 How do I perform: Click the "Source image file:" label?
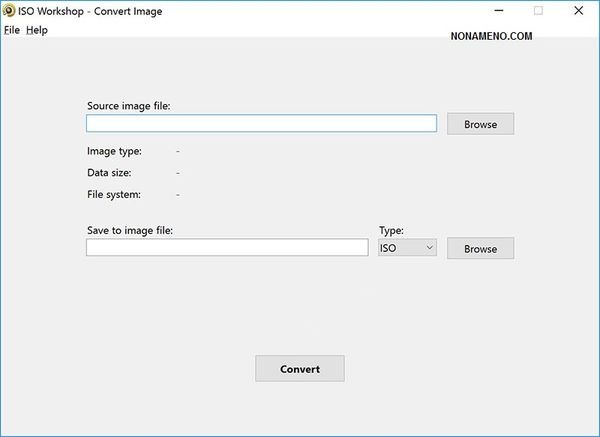pos(128,105)
